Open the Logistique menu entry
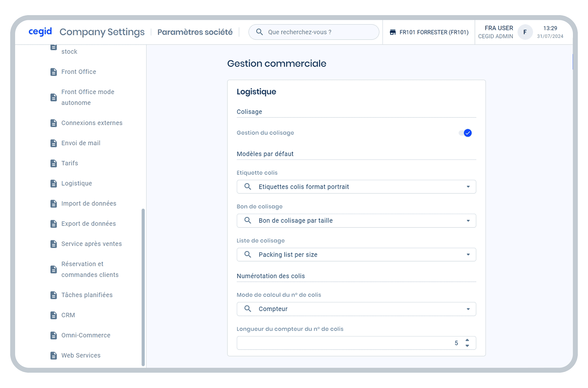 (77, 184)
